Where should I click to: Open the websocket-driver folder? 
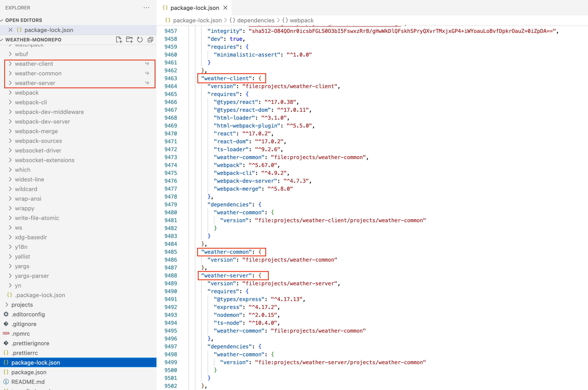pos(38,151)
